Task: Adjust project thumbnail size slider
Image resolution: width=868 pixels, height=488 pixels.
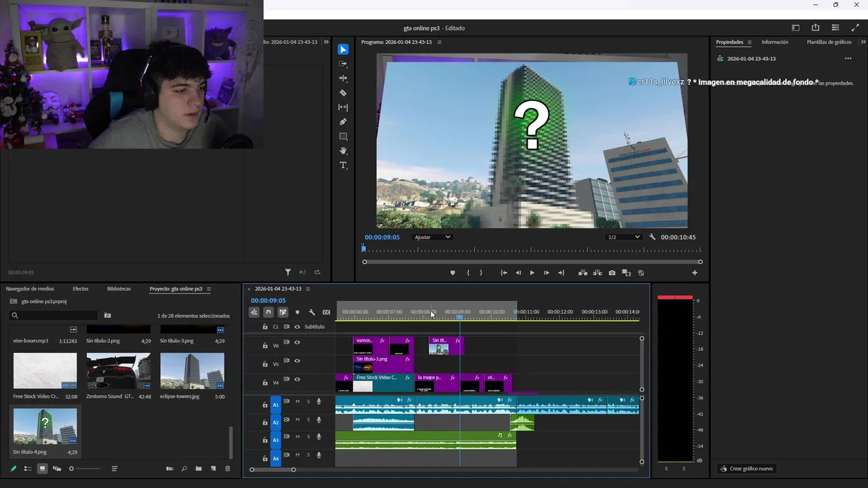Action: pos(85,468)
